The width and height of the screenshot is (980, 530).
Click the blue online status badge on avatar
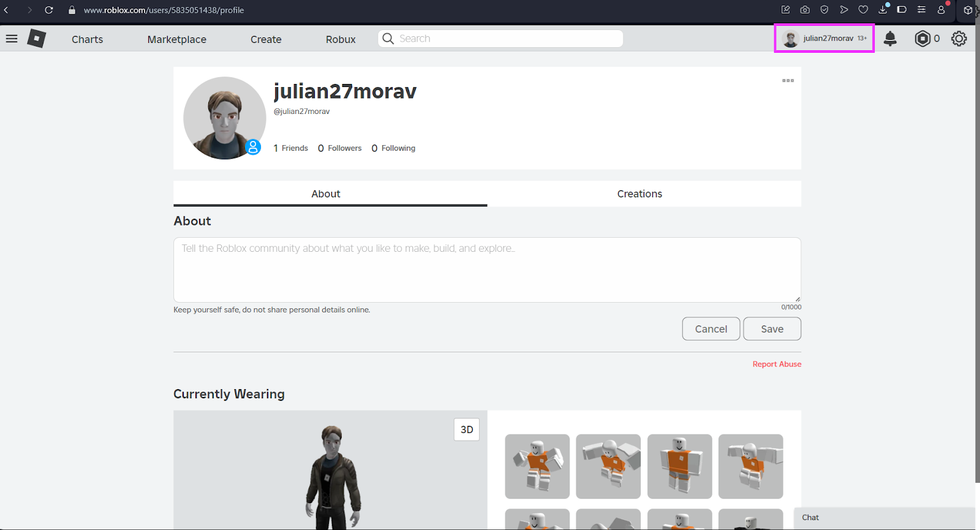(x=253, y=147)
